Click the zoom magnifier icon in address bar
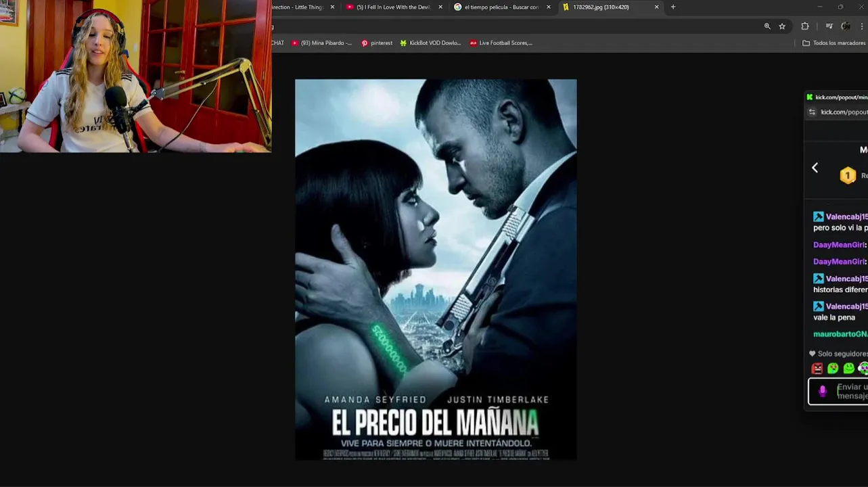The width and height of the screenshot is (868, 487). (767, 26)
